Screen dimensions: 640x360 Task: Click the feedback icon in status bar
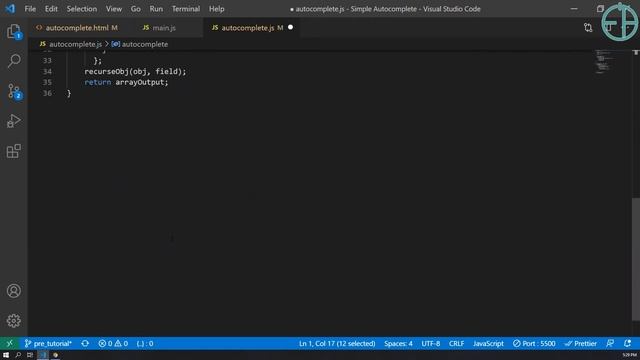click(x=610, y=343)
